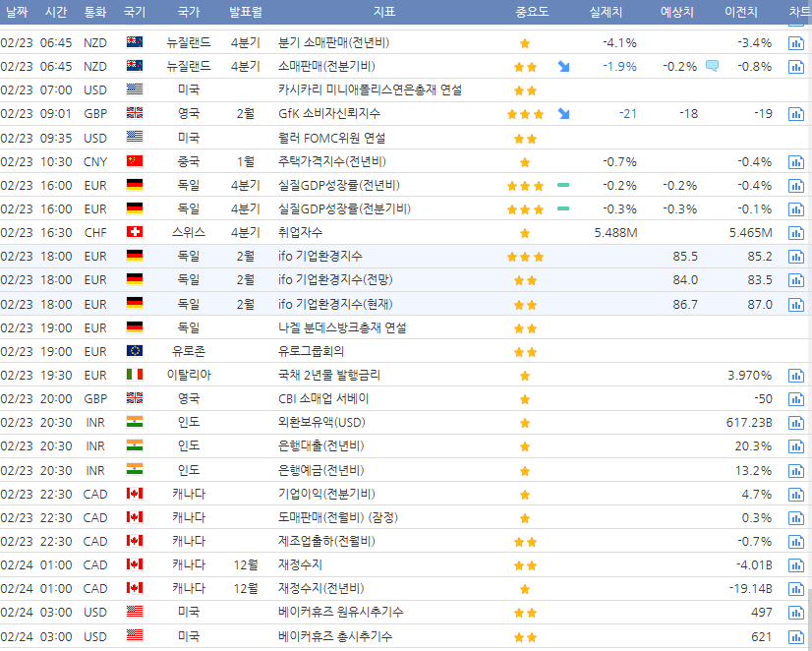Click Switzerland flag in 취업자수 row

135,232
